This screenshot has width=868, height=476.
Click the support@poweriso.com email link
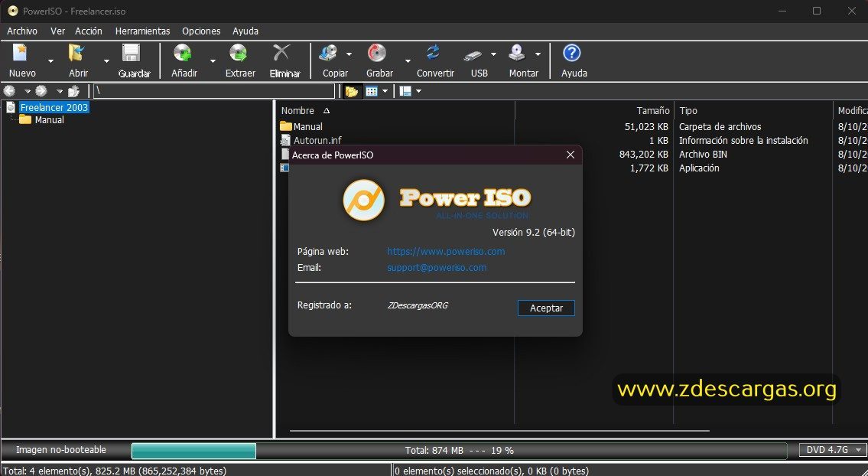tap(437, 268)
